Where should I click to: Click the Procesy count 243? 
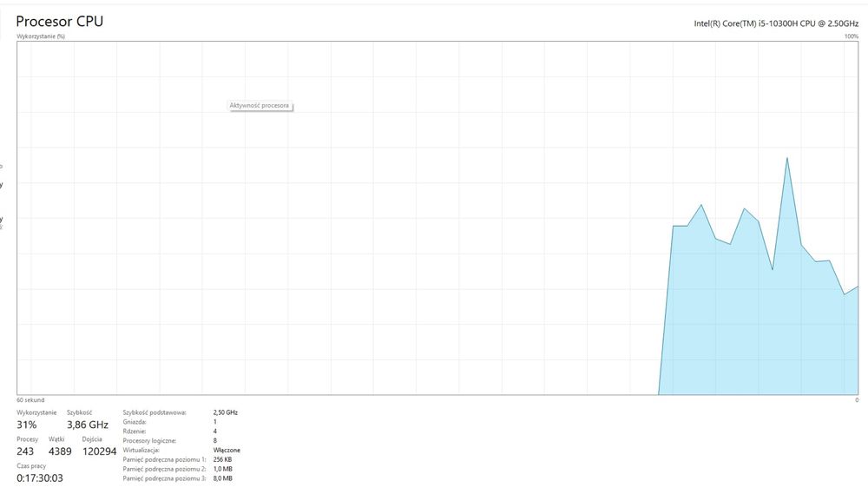pyautogui.click(x=25, y=451)
